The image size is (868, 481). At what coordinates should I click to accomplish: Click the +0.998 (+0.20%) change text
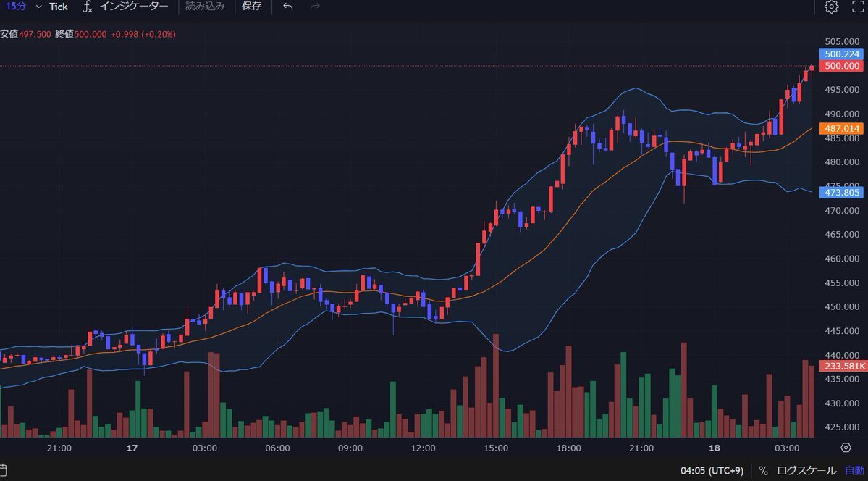[143, 34]
